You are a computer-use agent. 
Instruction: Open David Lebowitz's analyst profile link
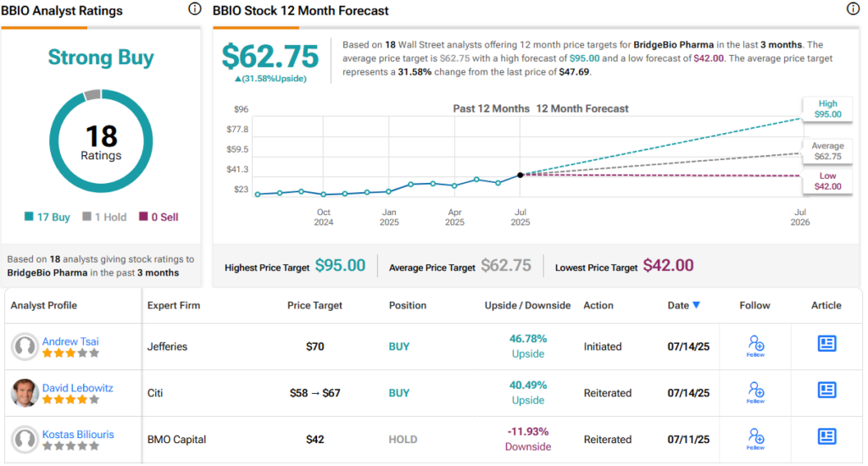coord(78,388)
